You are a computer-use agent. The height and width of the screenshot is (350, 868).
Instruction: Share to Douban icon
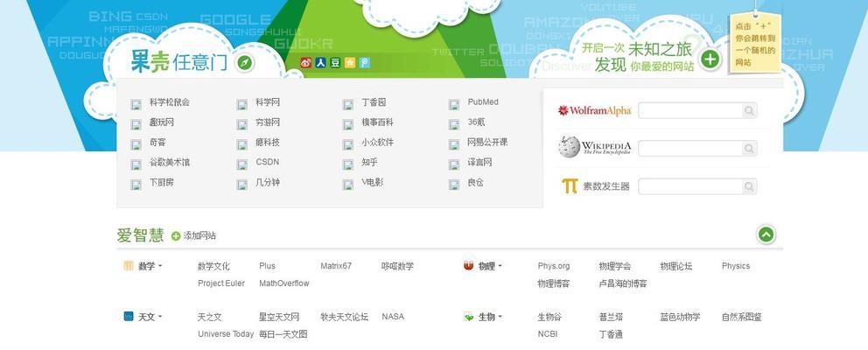pyautogui.click(x=335, y=63)
